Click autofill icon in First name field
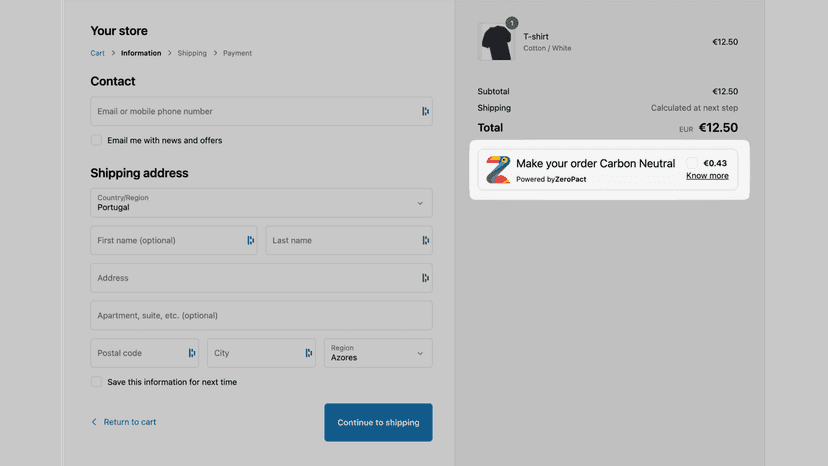 (250, 240)
